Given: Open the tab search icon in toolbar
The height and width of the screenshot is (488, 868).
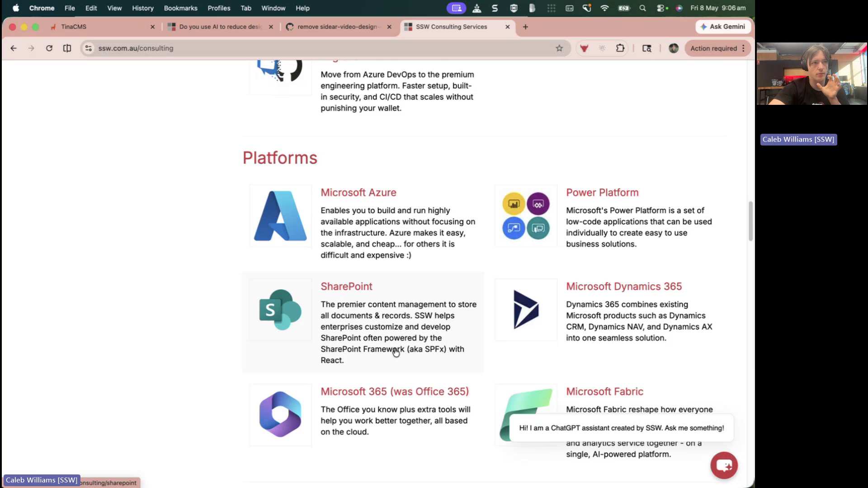Looking at the screenshot, I should click(647, 48).
